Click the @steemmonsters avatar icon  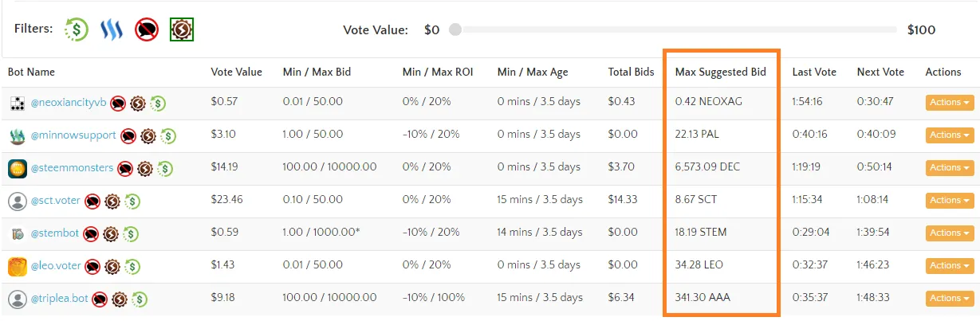tap(18, 168)
